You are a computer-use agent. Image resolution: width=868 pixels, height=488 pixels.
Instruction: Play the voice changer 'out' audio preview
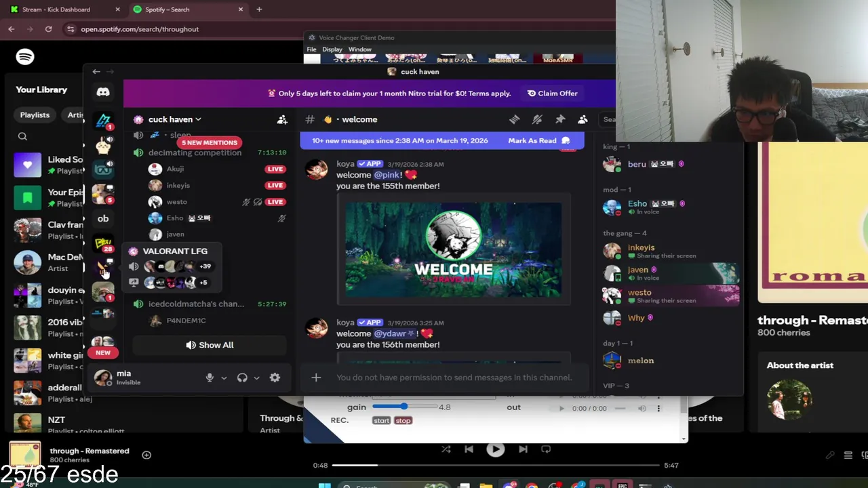561,408
